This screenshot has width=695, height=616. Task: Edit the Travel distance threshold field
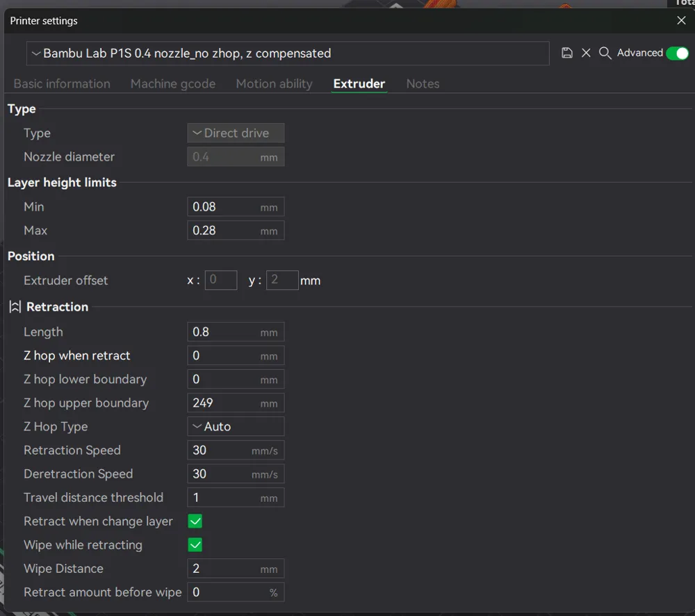[x=236, y=498]
